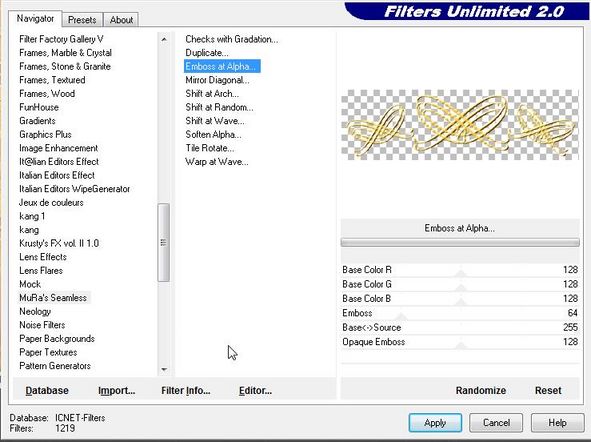Image resolution: width=591 pixels, height=442 pixels.
Task: Reset the filter settings
Action: tap(548, 390)
